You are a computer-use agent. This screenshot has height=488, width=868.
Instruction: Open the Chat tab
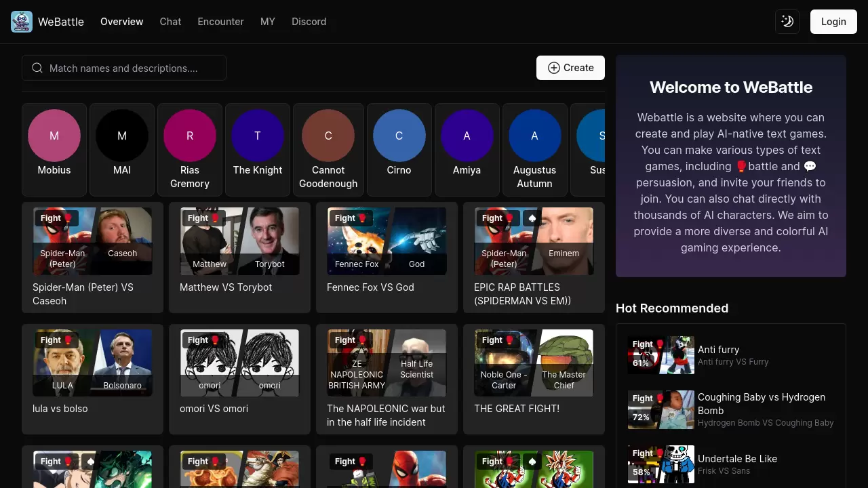click(x=170, y=22)
